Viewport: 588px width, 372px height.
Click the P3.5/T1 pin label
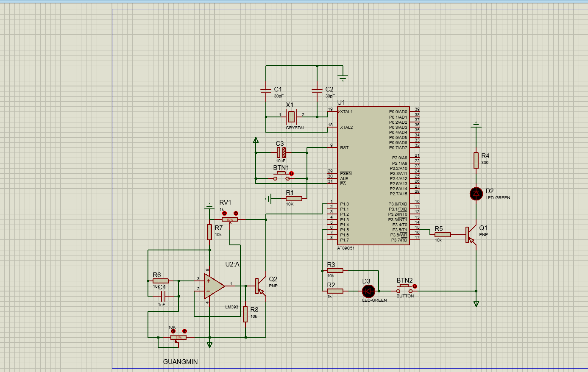pyautogui.click(x=399, y=230)
